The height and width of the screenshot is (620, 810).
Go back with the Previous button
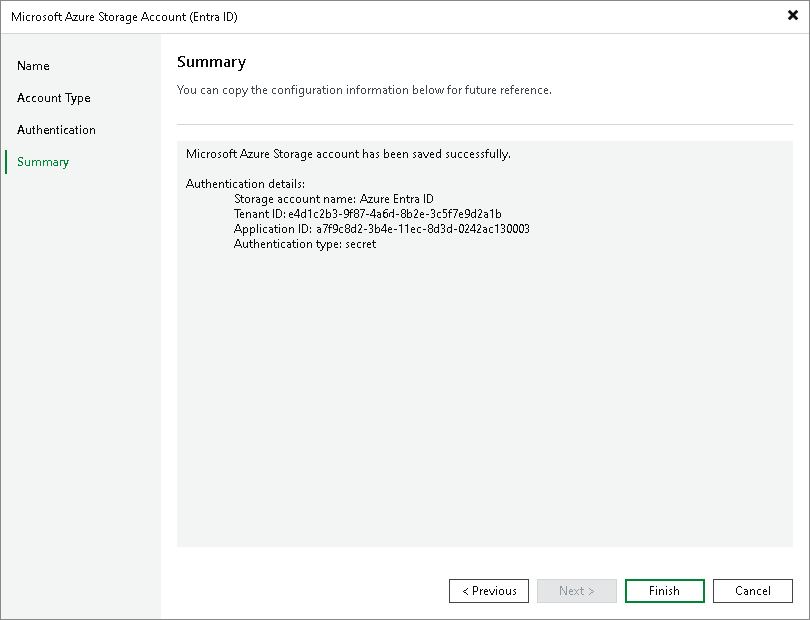[x=489, y=591]
